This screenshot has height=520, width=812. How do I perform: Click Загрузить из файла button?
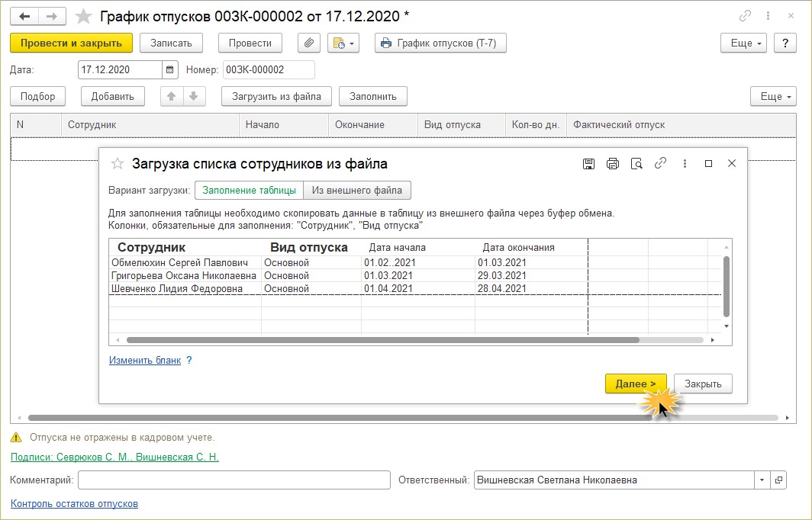point(276,96)
